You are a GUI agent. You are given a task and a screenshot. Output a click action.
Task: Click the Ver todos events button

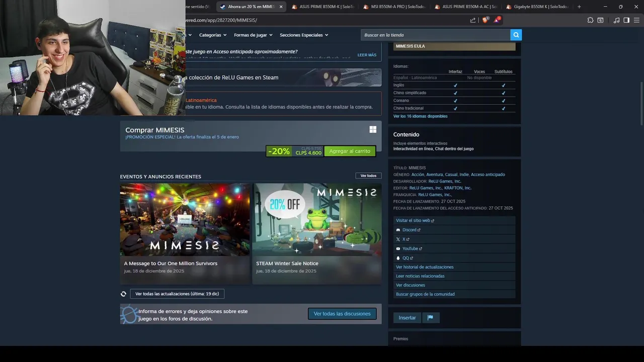coord(368,175)
